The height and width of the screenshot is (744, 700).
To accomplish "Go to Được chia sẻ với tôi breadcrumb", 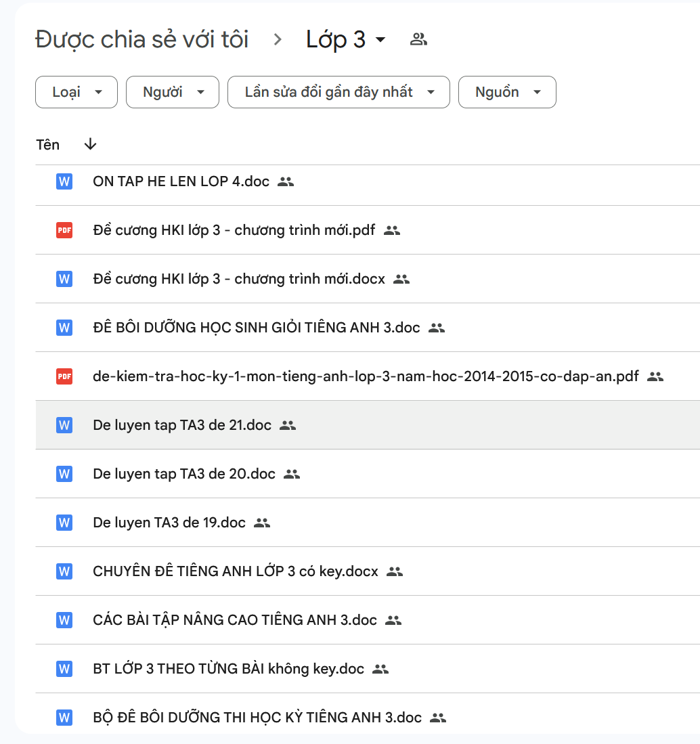I will click(142, 40).
